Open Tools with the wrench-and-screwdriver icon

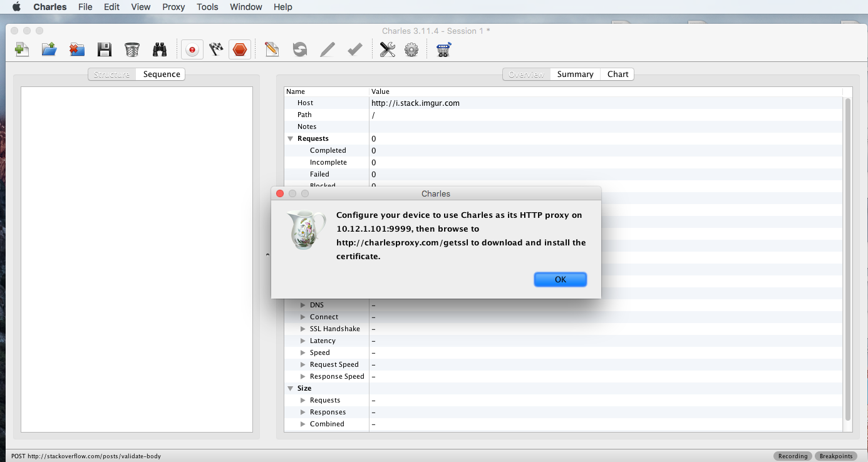click(x=388, y=49)
